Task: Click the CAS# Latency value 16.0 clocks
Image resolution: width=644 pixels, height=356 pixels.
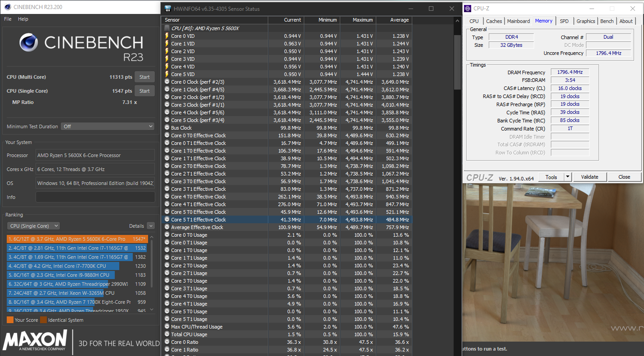Action: coord(569,88)
